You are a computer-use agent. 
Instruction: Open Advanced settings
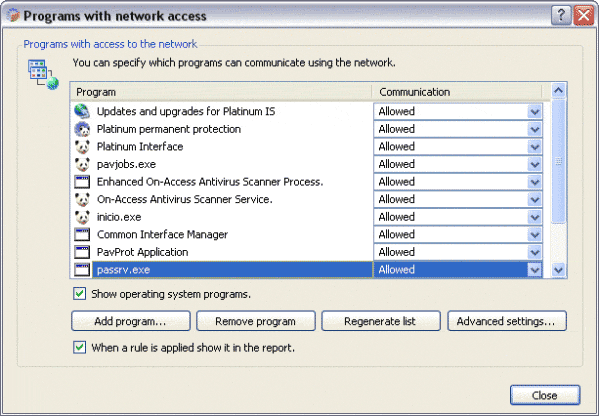pyautogui.click(x=507, y=321)
